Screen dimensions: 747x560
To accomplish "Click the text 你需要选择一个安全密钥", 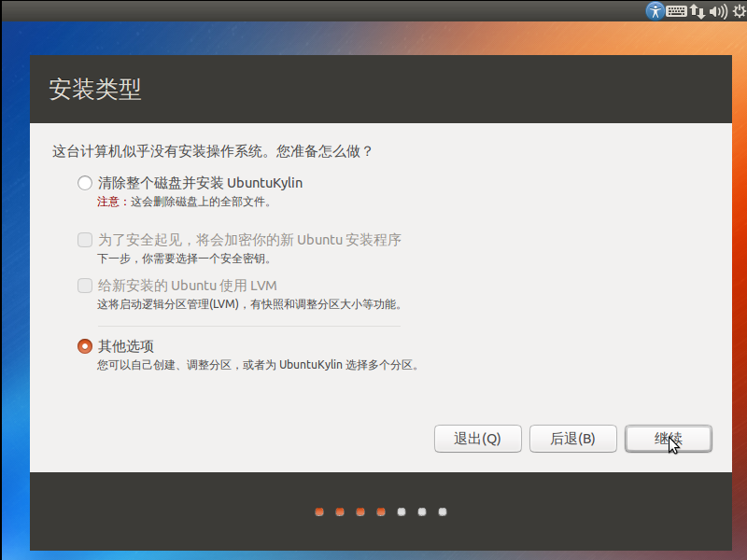I will pyautogui.click(x=206, y=259).
